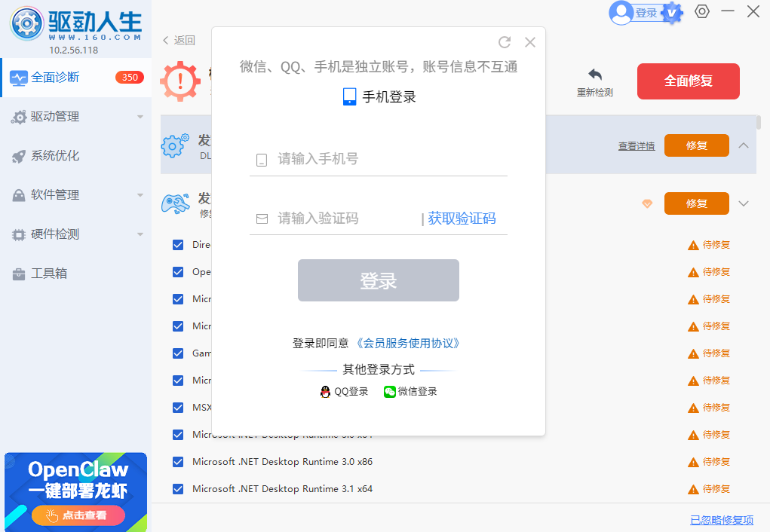Click the phone number input field
This screenshot has height=532, width=770.
[378, 159]
